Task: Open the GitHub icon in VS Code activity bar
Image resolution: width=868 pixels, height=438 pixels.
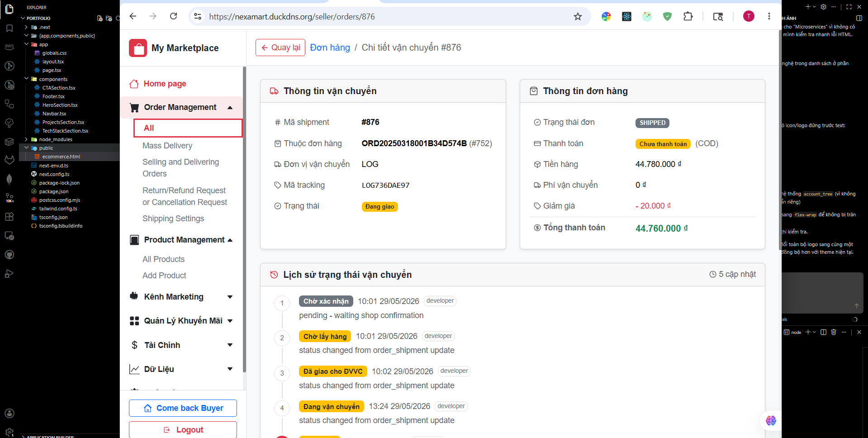Action: point(9,255)
